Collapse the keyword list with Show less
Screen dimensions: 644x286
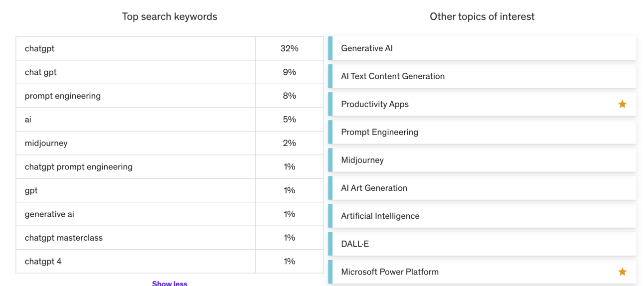169,283
